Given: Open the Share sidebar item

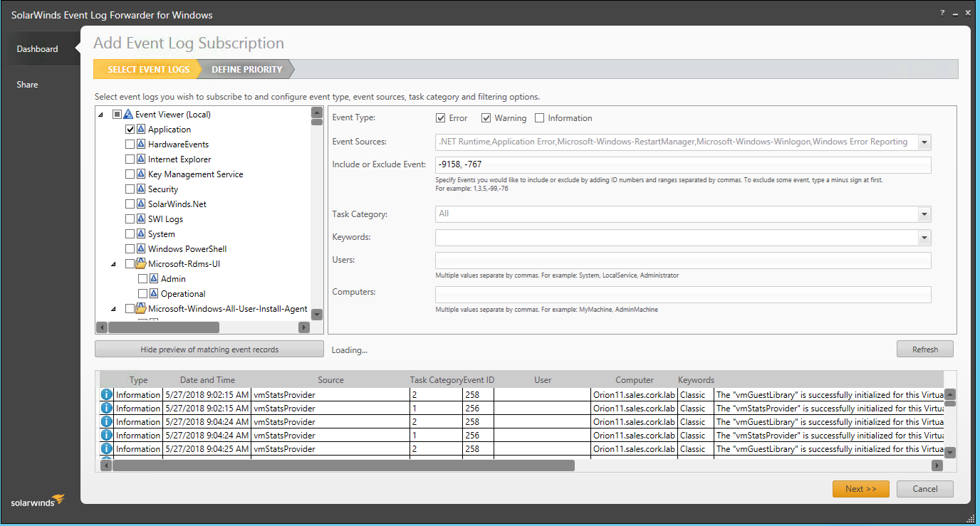Looking at the screenshot, I should [28, 85].
